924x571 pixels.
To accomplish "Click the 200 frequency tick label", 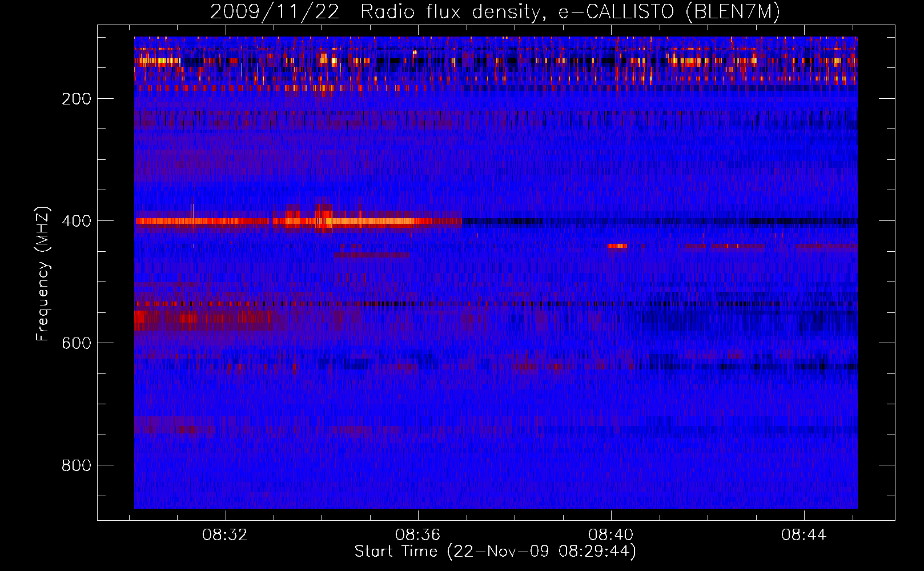I will [x=77, y=99].
